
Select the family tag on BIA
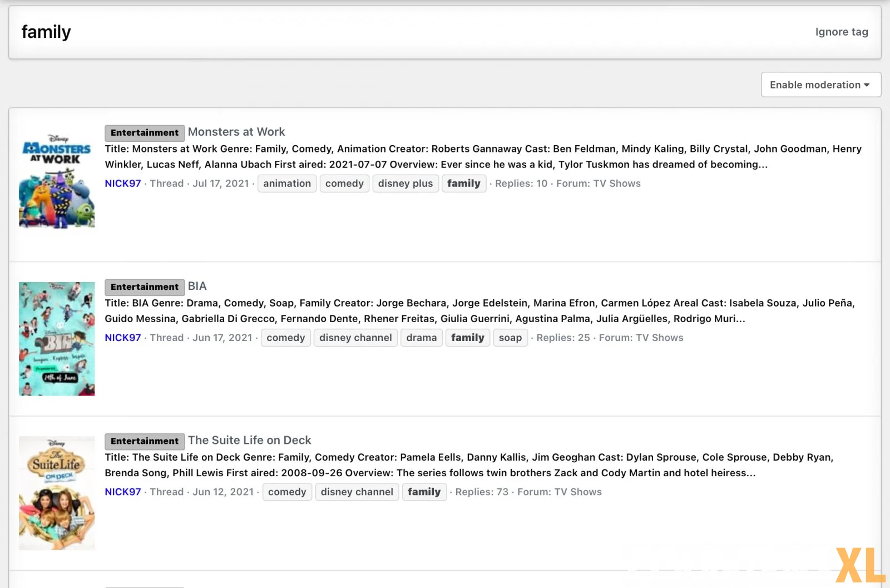(x=468, y=338)
